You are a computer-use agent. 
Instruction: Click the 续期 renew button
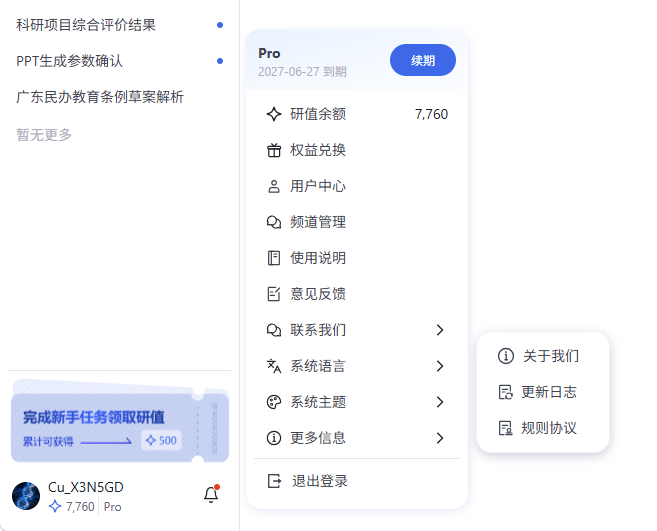click(422, 60)
